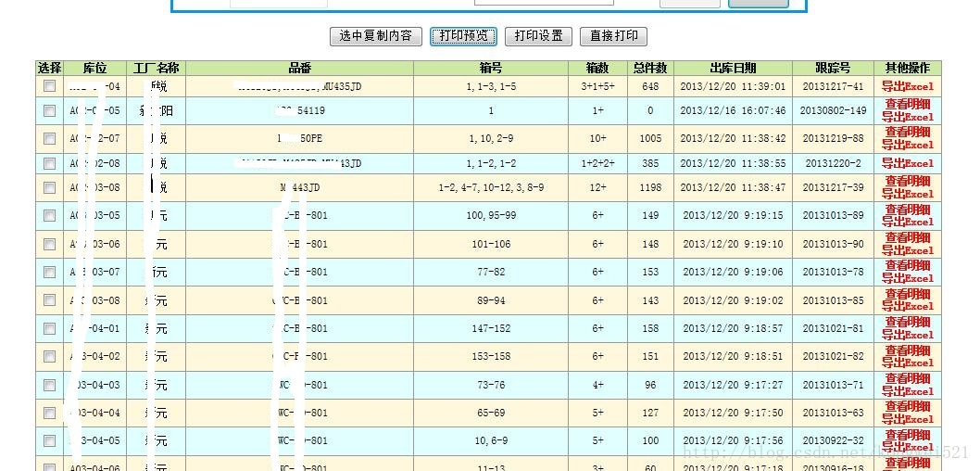The width and height of the screenshot is (980, 471).
Task: Click box number cell 1-2, 4-7, 10-12, 3, 8-9
Action: point(491,187)
